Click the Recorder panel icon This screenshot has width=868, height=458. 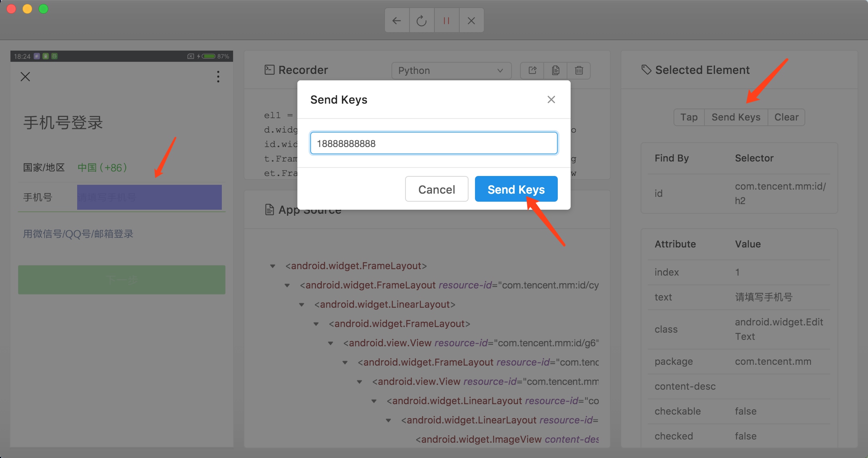pyautogui.click(x=269, y=70)
